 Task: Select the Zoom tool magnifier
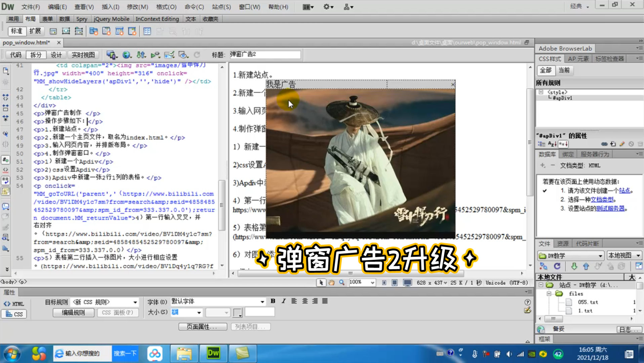pos(341,283)
